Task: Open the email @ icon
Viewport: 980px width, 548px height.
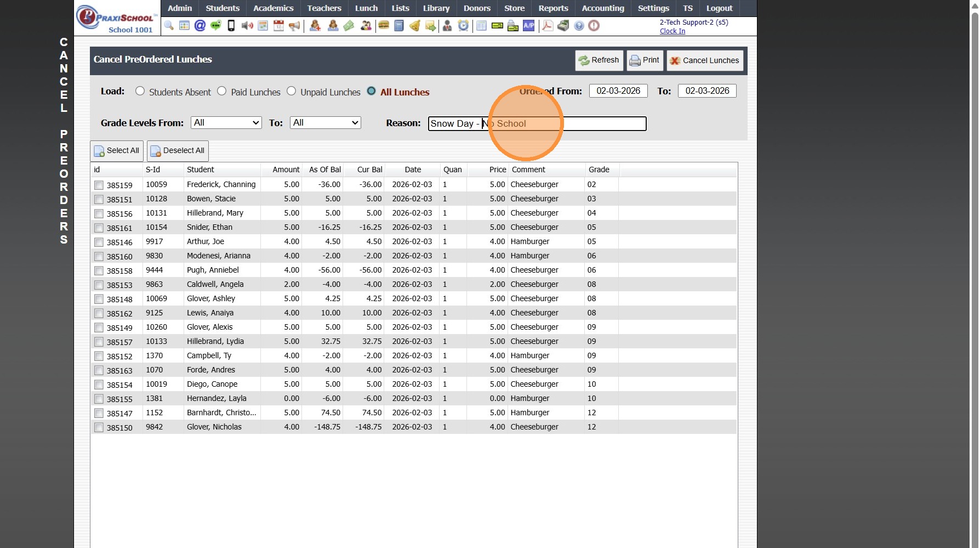Action: point(200,26)
